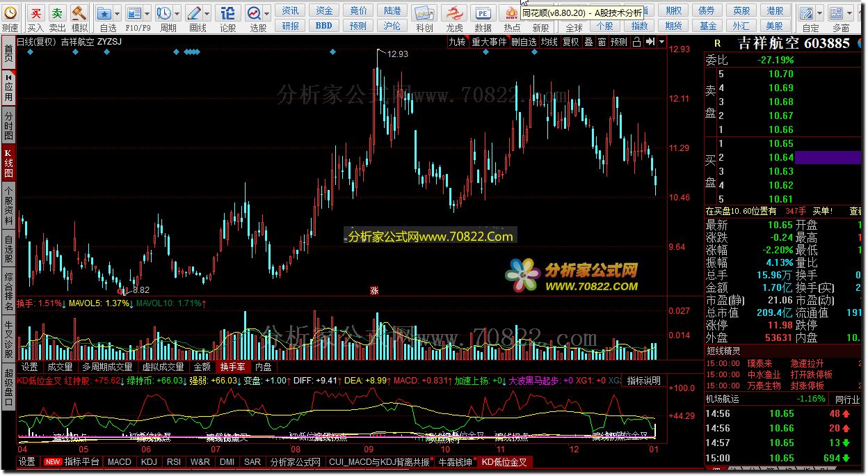Expand the F10/F9 dropdown arrow
This screenshot has height=476, width=868.
point(147,13)
